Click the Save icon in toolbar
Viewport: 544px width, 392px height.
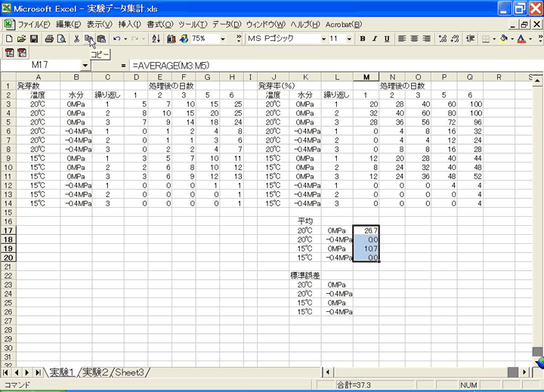pos(33,39)
